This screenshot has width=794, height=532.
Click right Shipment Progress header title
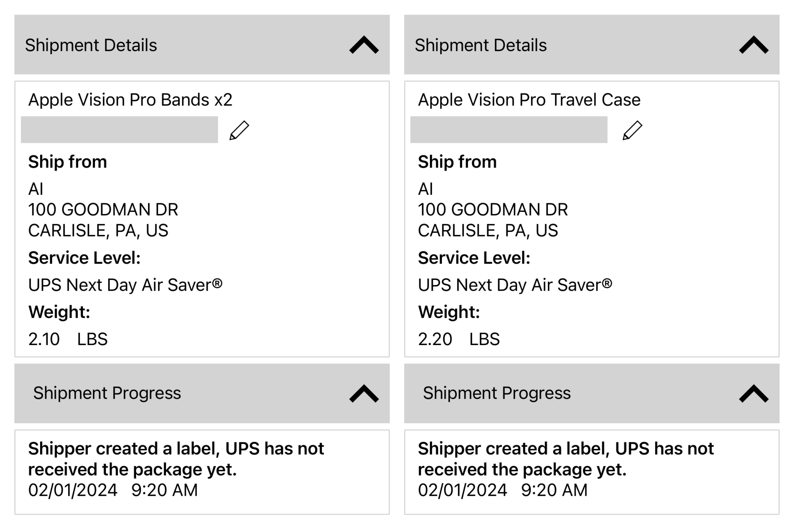497,393
